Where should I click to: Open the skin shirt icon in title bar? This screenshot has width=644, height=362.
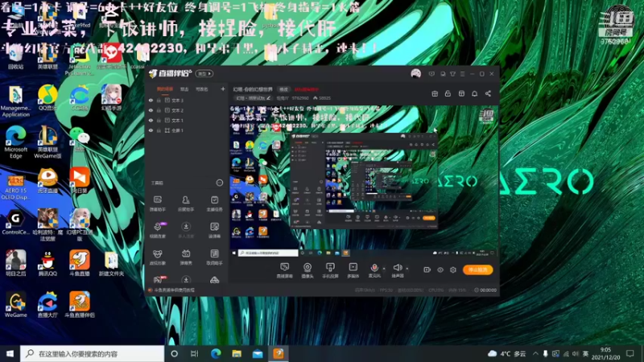(452, 74)
